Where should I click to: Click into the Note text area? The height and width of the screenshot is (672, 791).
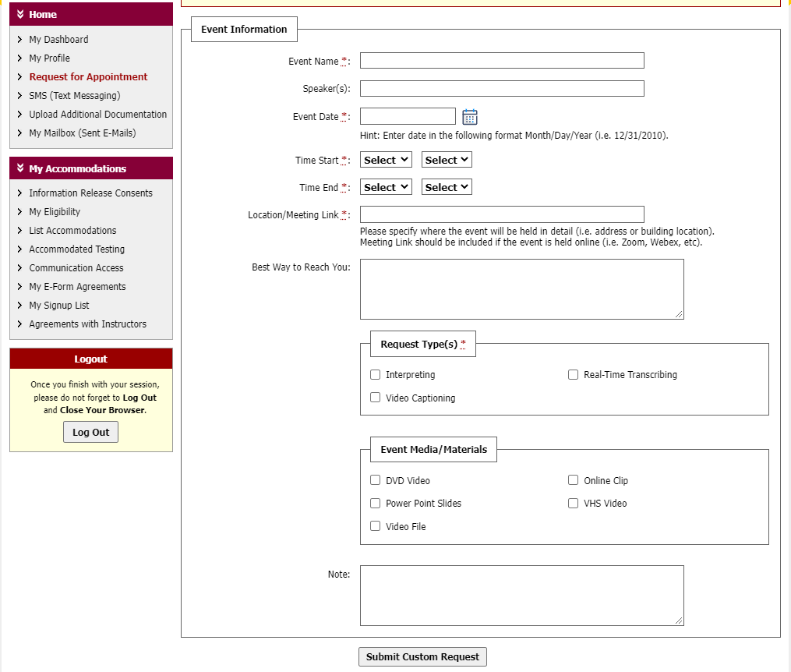[521, 595]
